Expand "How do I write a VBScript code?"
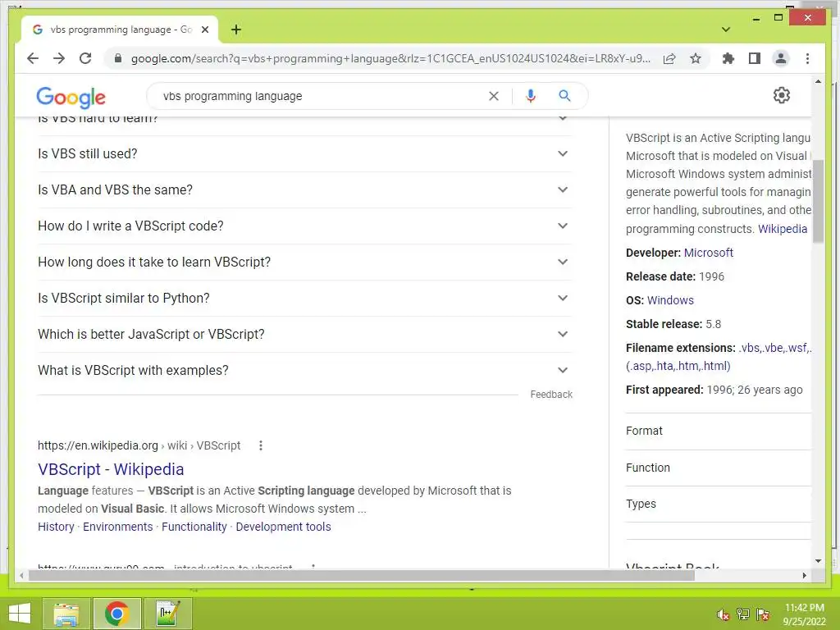This screenshot has width=840, height=630. point(305,226)
